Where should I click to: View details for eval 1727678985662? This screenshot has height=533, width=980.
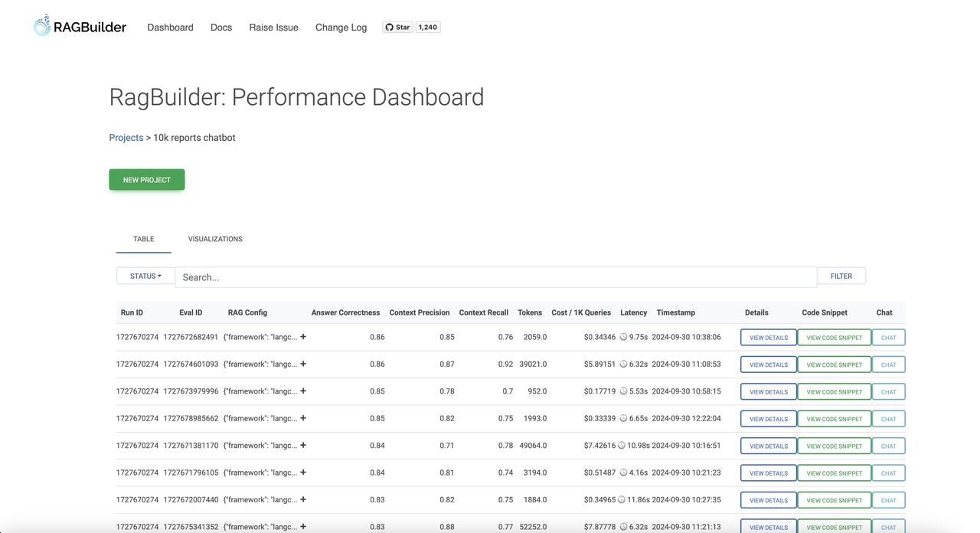(769, 419)
